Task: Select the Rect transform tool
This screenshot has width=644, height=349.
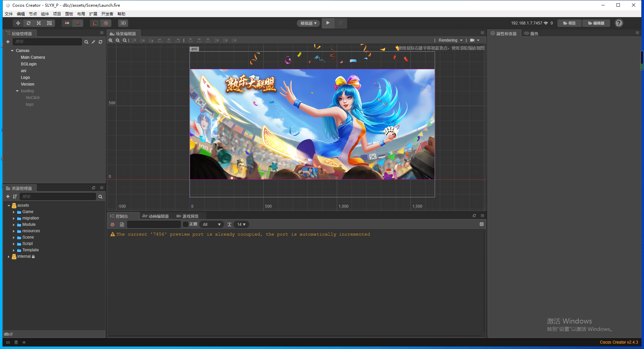Action: pos(49,23)
